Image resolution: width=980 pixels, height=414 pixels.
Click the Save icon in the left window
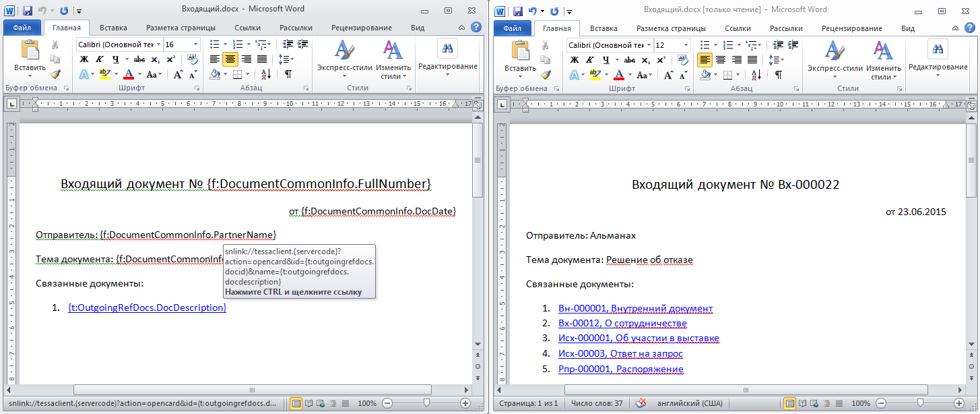click(x=28, y=10)
